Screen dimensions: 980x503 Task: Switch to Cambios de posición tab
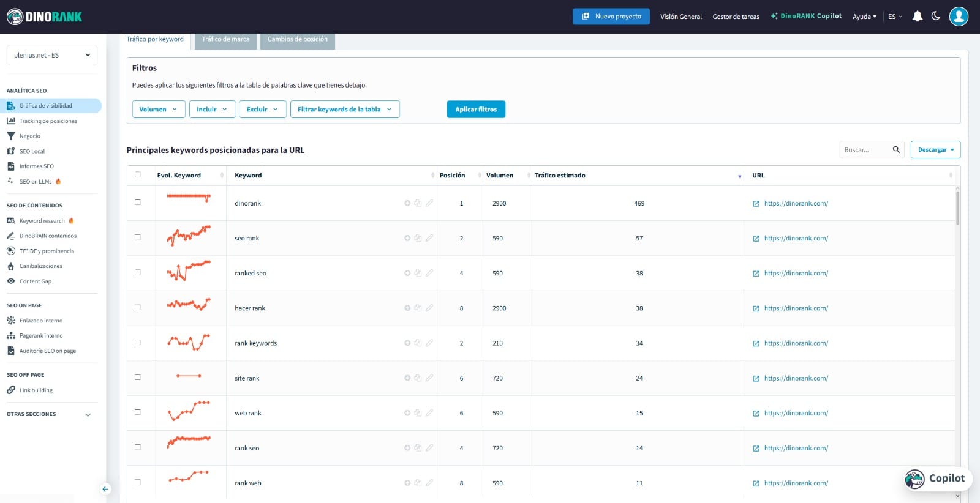coord(298,39)
